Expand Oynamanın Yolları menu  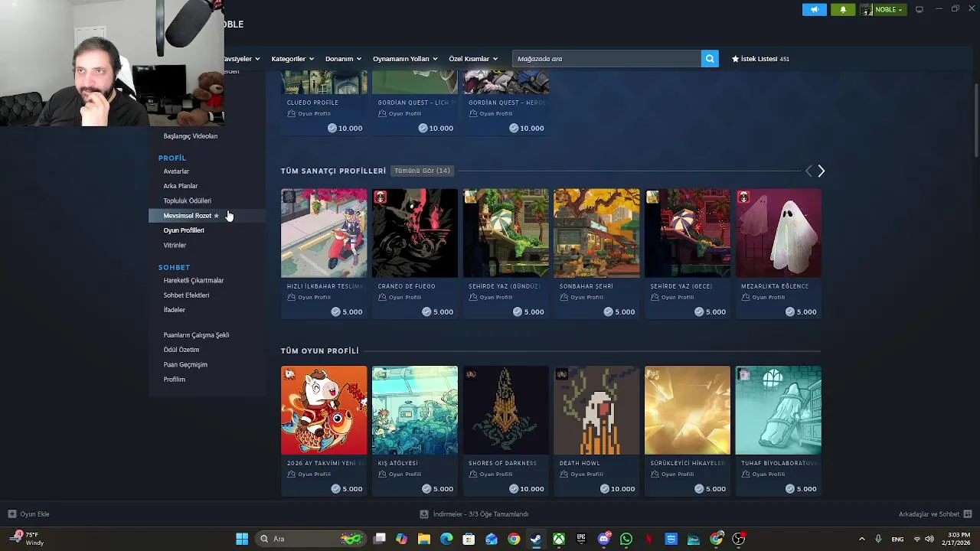pos(405,59)
